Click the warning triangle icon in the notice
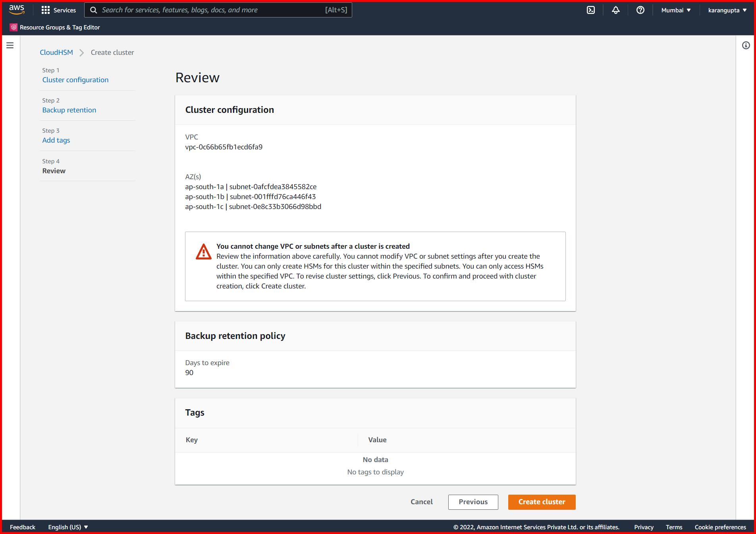The width and height of the screenshot is (756, 534). (203, 252)
